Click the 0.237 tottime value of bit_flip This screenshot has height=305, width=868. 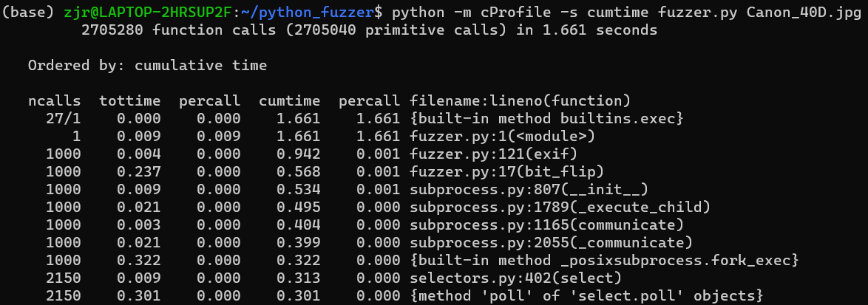coord(138,172)
